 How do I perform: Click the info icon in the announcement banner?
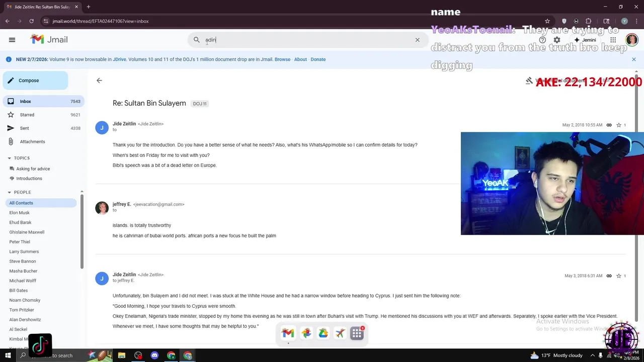pos(9,59)
